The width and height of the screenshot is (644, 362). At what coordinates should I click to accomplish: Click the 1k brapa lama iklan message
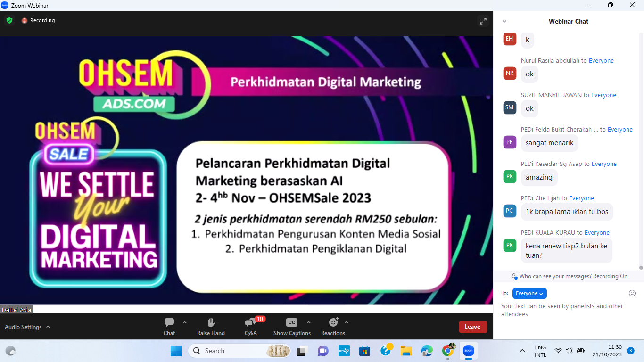pyautogui.click(x=567, y=211)
